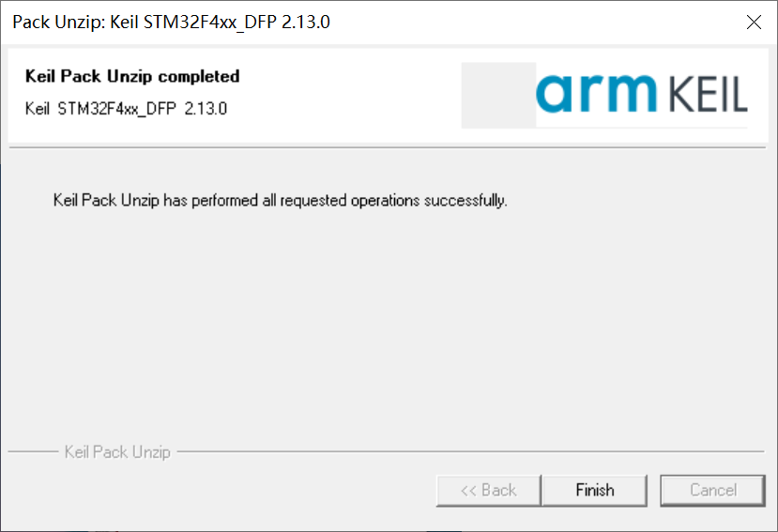Click the KEIL wordmark in the logo
Screen dimensions: 778x532
click(709, 95)
